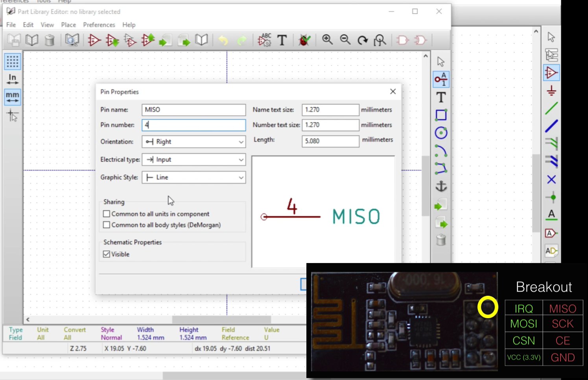Viewport: 588px width, 380px height.
Task: Open the Graphic Style dropdown
Action: click(194, 177)
